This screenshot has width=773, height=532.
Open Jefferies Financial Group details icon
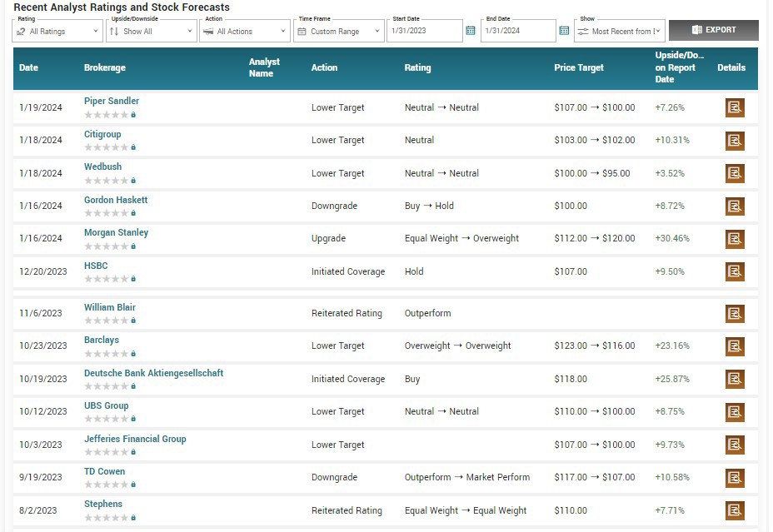(x=735, y=445)
